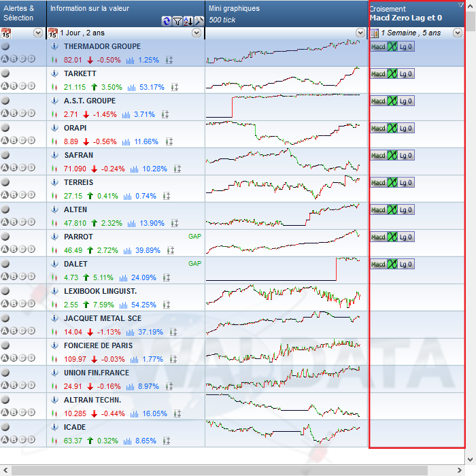Click horizontal scrollbar right arrow

459,471
